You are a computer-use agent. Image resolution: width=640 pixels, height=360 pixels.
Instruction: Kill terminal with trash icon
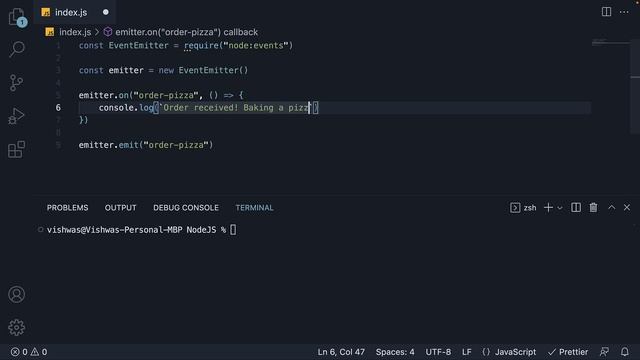[593, 208]
